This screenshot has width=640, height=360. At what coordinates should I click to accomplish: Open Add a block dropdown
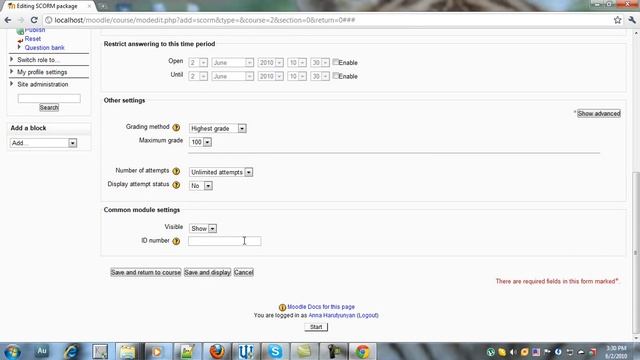click(x=43, y=143)
